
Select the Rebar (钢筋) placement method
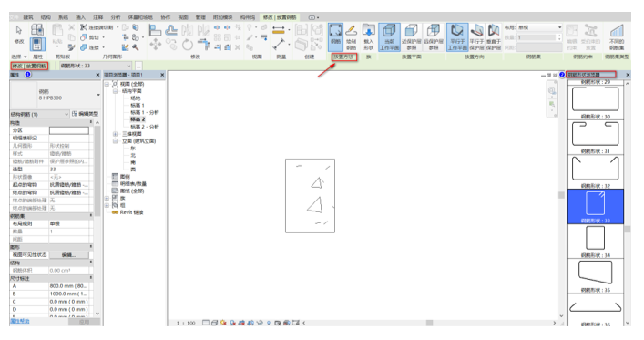335,37
